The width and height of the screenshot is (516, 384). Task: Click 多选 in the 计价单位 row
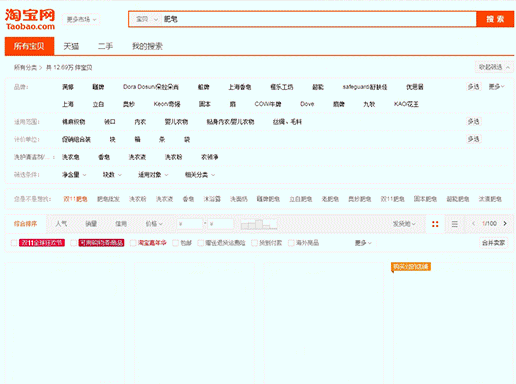473,139
